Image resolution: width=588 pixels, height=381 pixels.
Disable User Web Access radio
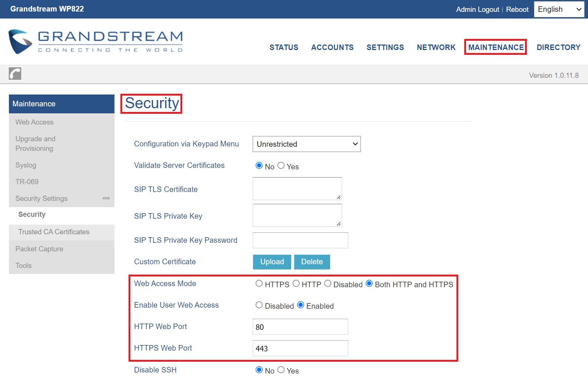pos(259,305)
